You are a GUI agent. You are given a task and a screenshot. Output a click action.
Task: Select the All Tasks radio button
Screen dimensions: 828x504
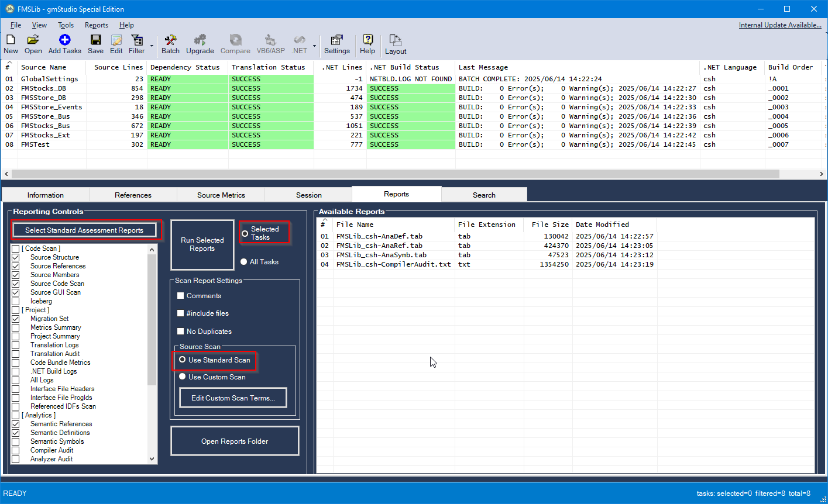click(x=244, y=262)
